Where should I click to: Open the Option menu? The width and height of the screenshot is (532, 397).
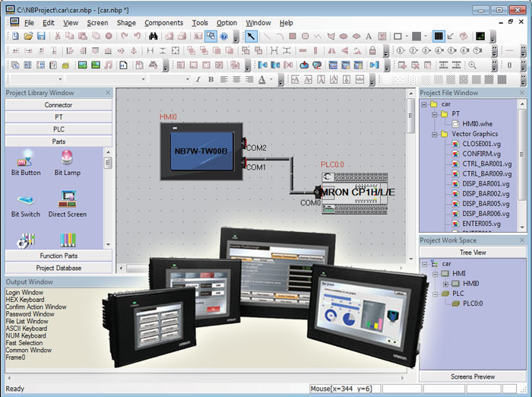click(x=226, y=23)
